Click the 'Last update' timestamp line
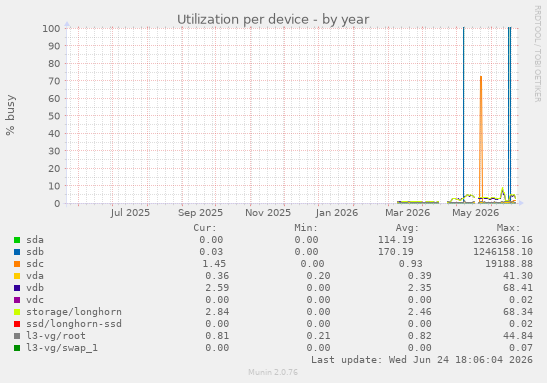Screen dimensions: 547x383 tap(422, 360)
